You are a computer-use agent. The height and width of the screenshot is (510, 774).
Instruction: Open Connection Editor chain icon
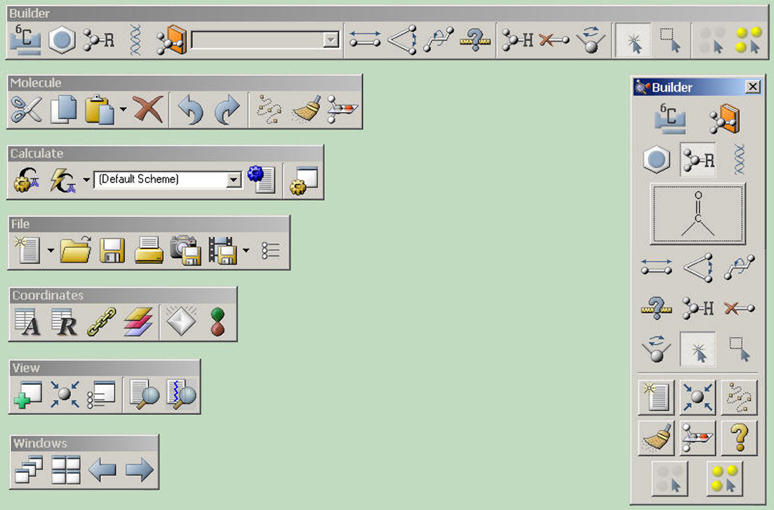click(101, 322)
